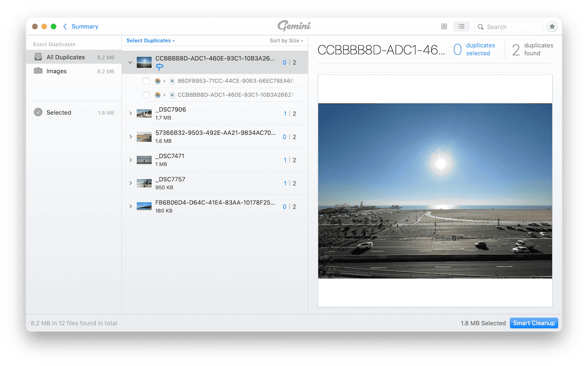Expand path chevron of CCBBBB8D child file
The width and height of the screenshot is (588, 366).
(x=165, y=95)
